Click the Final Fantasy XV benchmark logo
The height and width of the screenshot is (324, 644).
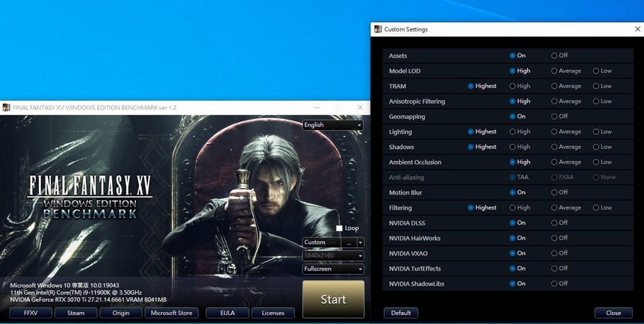(89, 196)
